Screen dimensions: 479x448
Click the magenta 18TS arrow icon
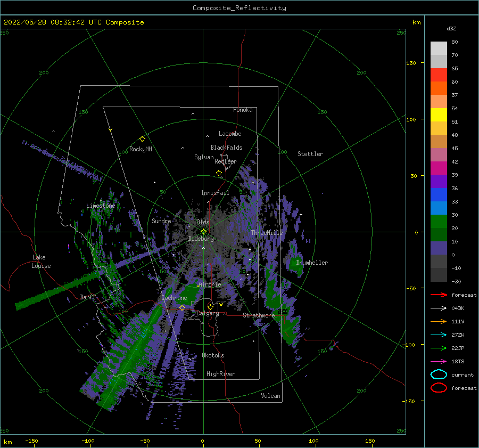[439, 362]
